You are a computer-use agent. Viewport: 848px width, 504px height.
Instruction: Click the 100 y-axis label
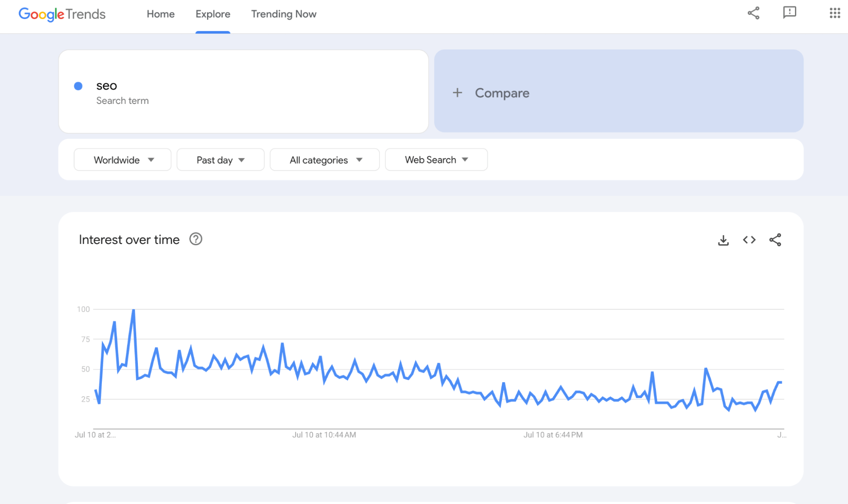click(83, 309)
